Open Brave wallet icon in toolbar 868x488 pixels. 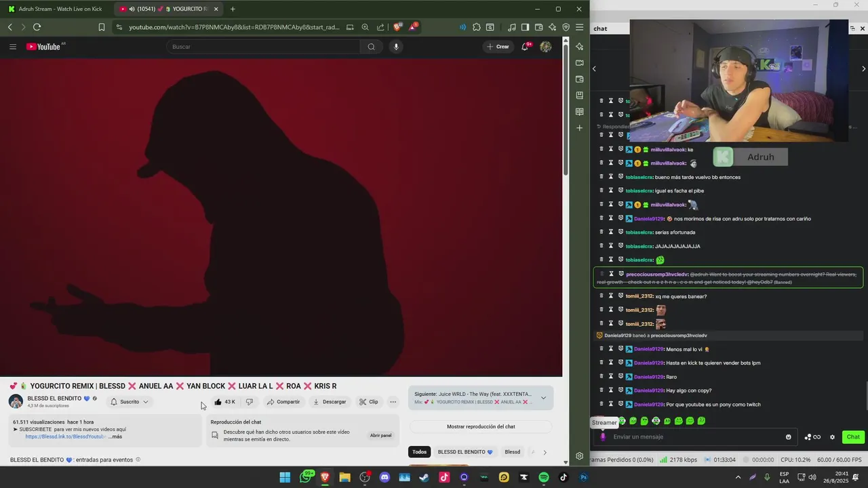point(539,27)
